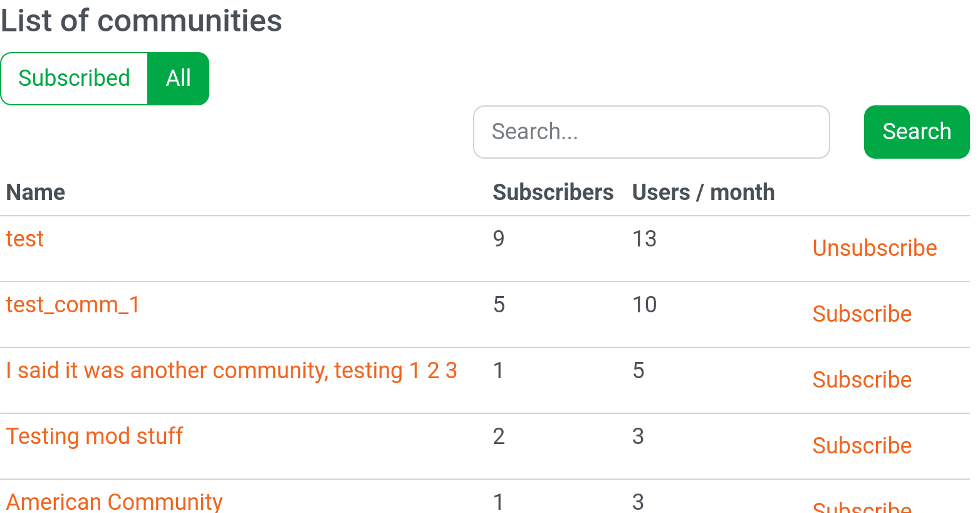The image size is (980, 513).
Task: Sort by the Subscribers column header
Action: (553, 192)
